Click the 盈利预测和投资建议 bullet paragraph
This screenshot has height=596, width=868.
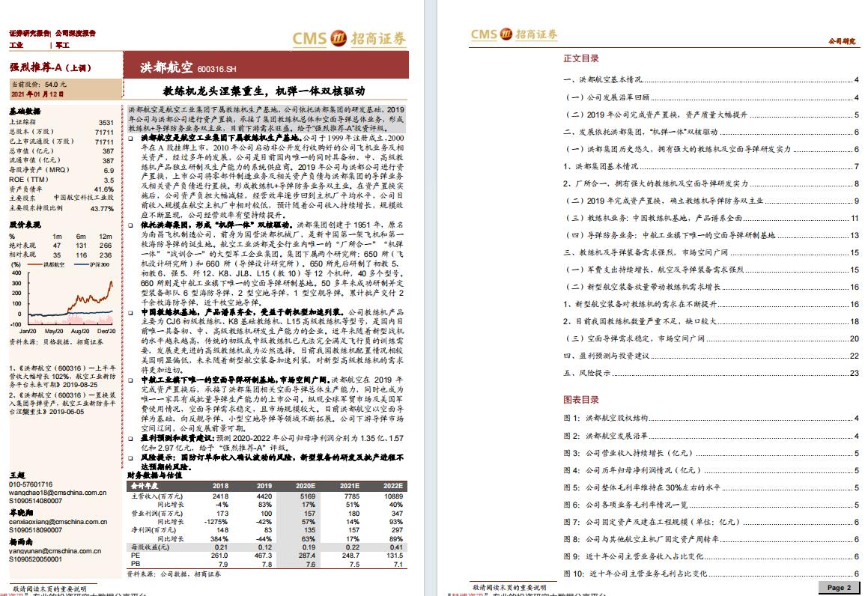pos(267,443)
